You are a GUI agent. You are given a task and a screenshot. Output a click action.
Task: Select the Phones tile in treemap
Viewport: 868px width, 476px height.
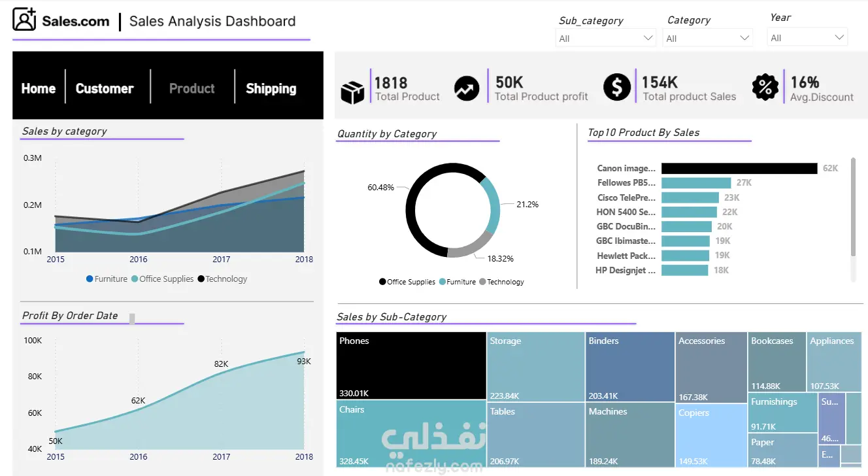click(x=411, y=366)
